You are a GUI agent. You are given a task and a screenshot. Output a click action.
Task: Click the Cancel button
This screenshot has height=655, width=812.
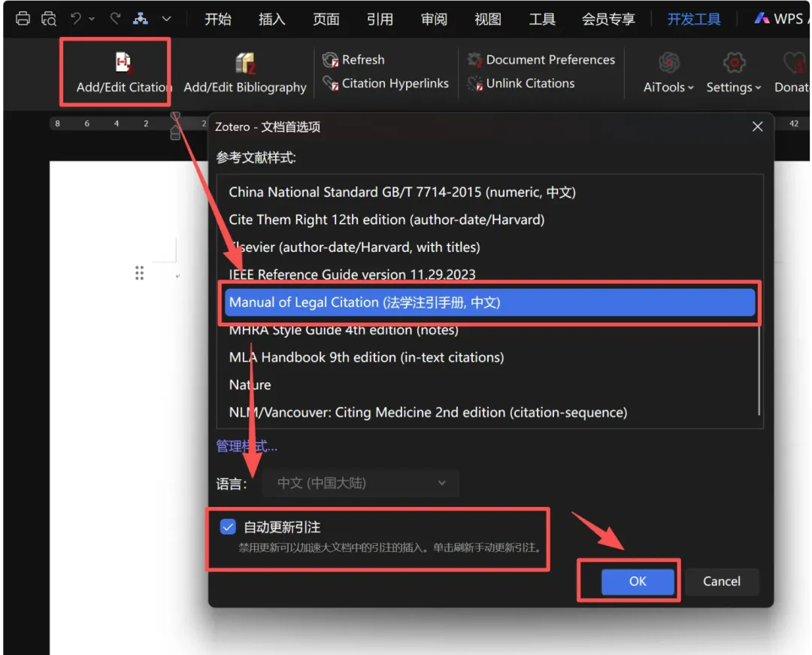[721, 581]
